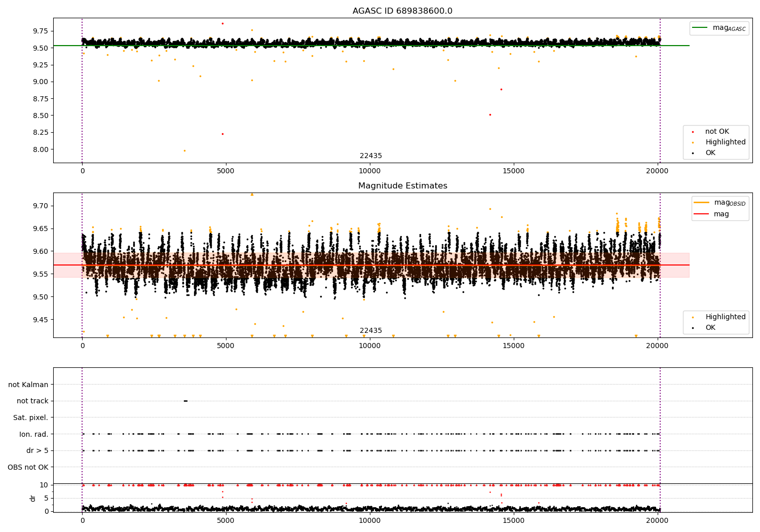Click the 0 x-axis tick under bottom plot
This screenshot has height=532, width=760.
point(82,521)
